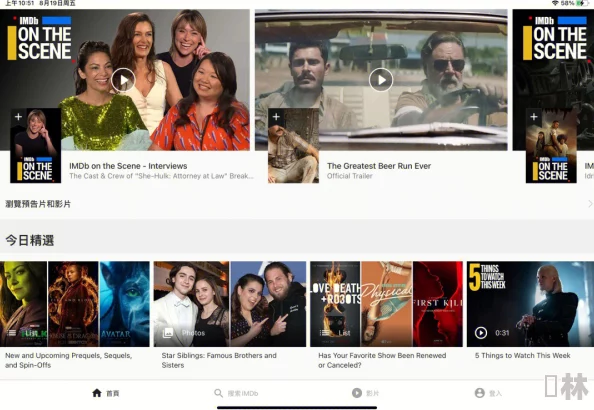Open the Physical poster thumbnail

point(386,304)
